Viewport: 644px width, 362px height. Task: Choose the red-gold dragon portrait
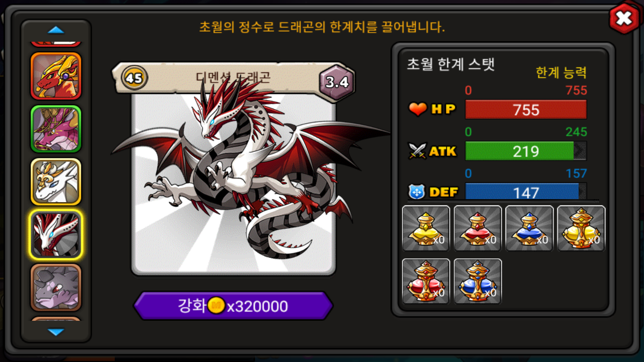[x=56, y=76]
